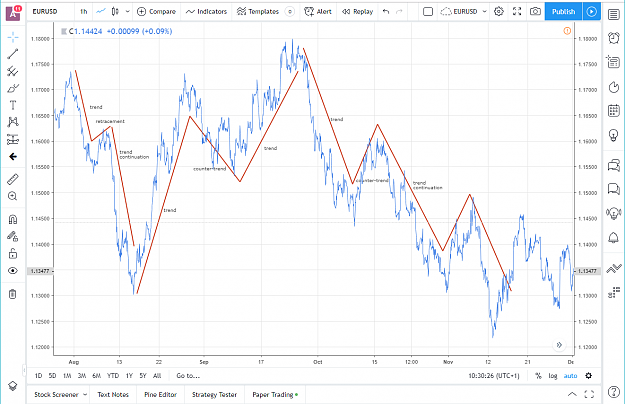This screenshot has height=404, width=625.
Task: Open the data window panel icon
Action: click(x=614, y=62)
